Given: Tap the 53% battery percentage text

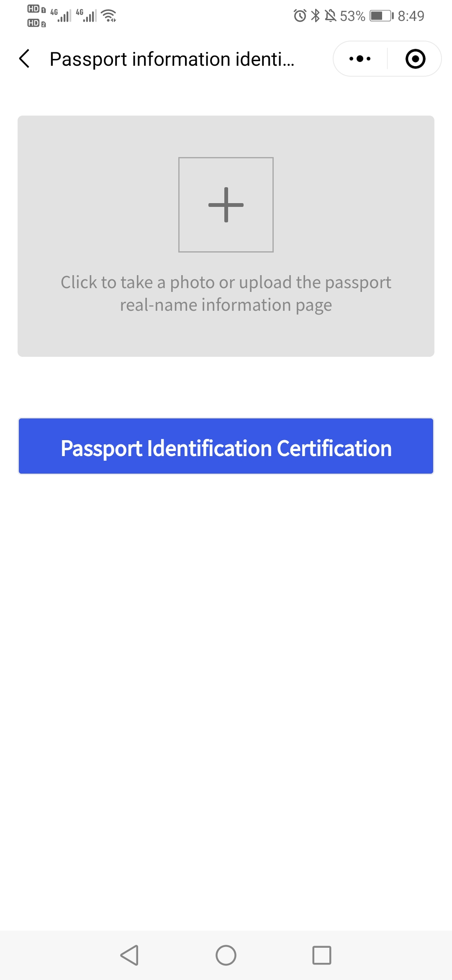Looking at the screenshot, I should click(x=352, y=16).
